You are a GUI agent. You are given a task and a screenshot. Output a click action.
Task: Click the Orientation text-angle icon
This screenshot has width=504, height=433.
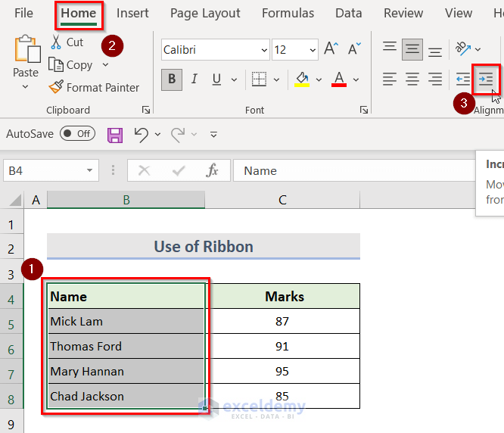[463, 49]
